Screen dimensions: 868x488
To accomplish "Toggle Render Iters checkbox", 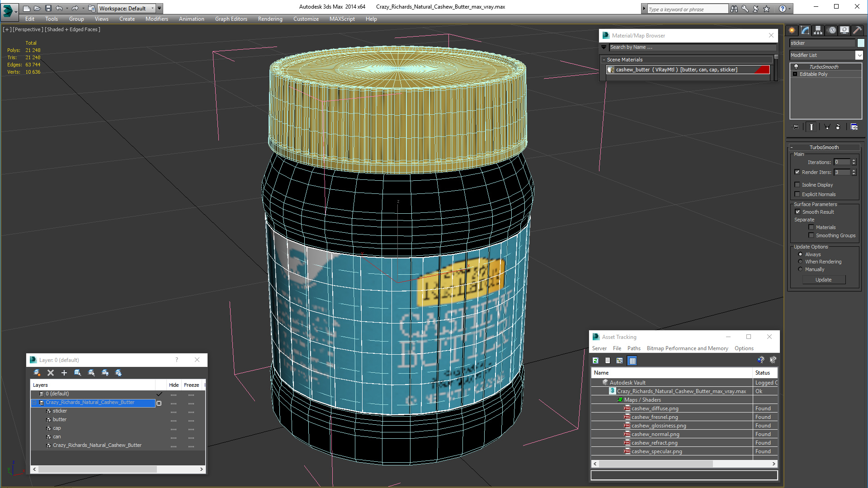I will [797, 172].
